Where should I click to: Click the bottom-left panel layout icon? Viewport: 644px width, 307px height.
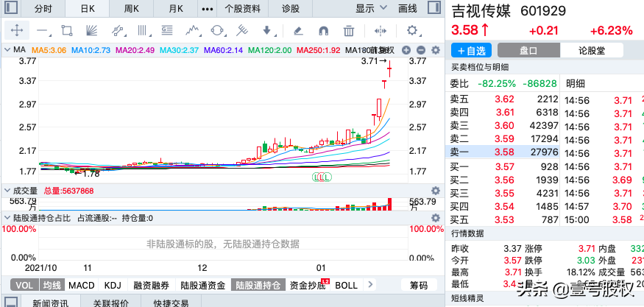point(11,302)
